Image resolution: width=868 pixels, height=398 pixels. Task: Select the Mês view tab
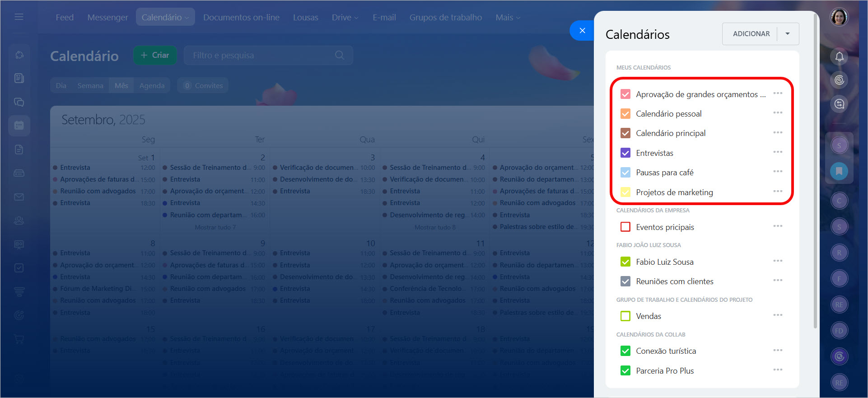click(x=121, y=85)
